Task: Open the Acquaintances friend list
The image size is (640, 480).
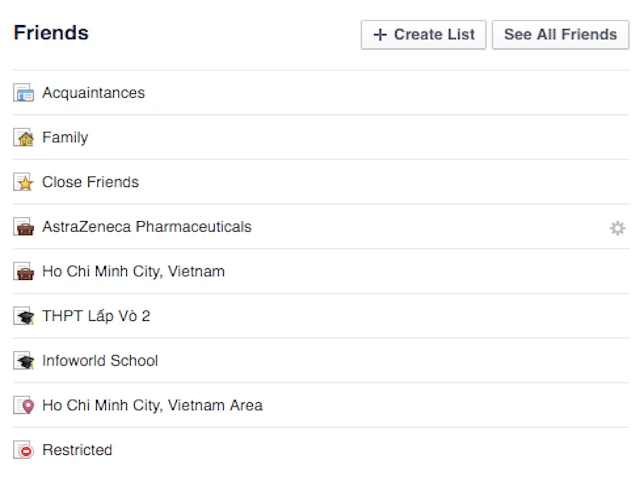Action: (x=93, y=93)
